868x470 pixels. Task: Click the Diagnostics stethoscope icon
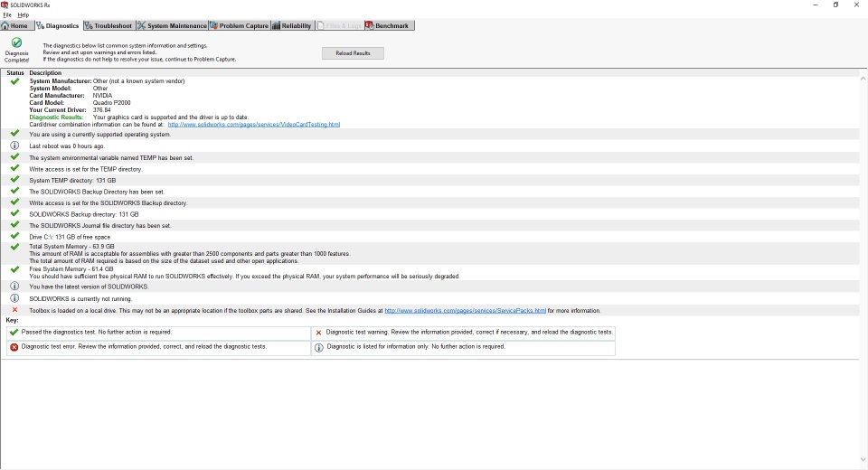point(41,25)
